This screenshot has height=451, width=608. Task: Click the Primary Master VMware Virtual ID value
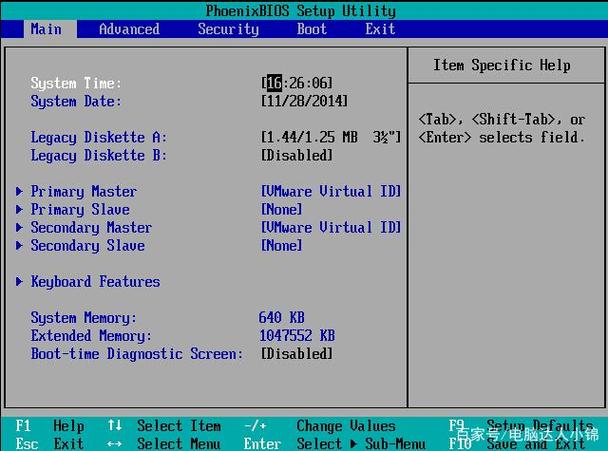tap(331, 191)
